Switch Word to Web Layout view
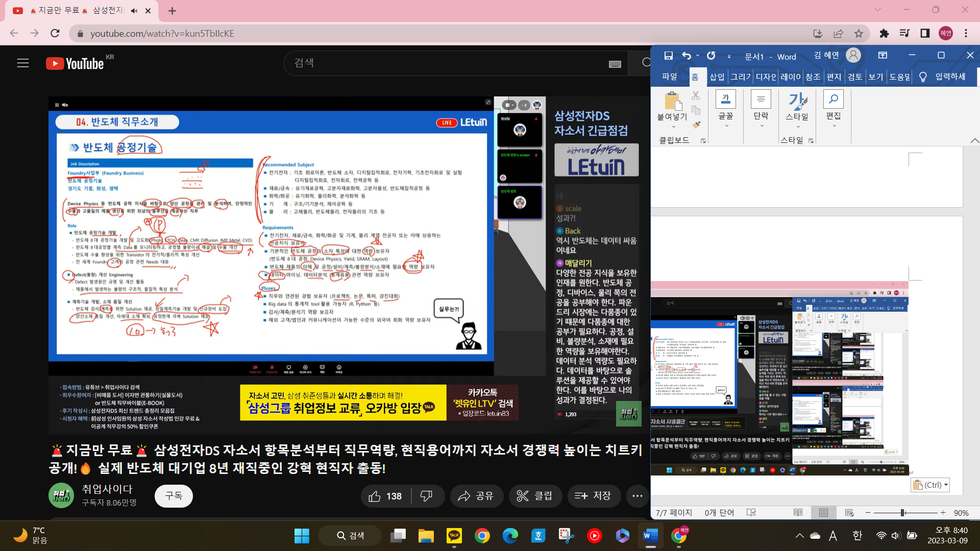 click(849, 512)
